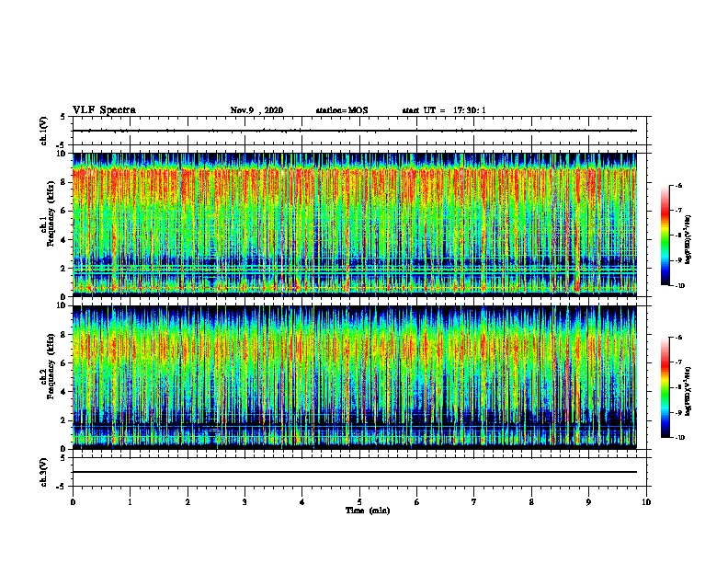Click the ch.3 voltage waveform trace
728x563 pixels.
click(x=355, y=472)
